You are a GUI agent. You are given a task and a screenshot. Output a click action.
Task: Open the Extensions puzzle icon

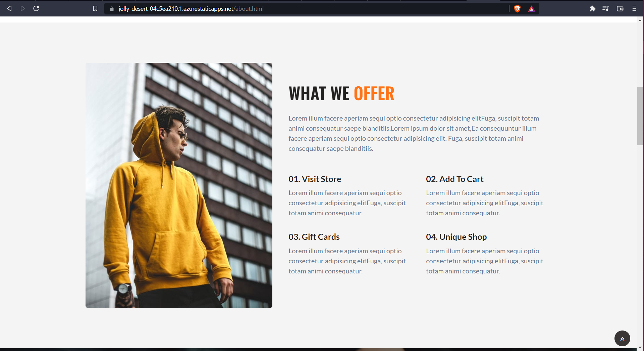click(592, 9)
